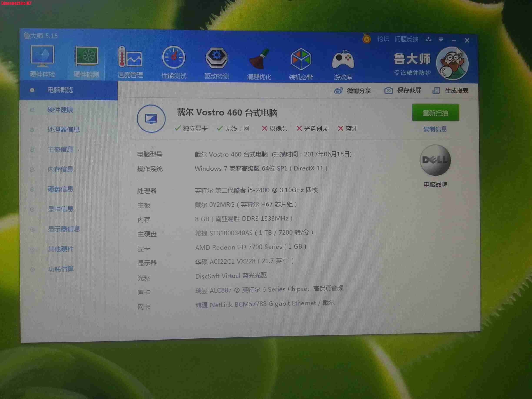The image size is (532, 399).
Task: Click the 复制信息 link
Action: tap(435, 129)
